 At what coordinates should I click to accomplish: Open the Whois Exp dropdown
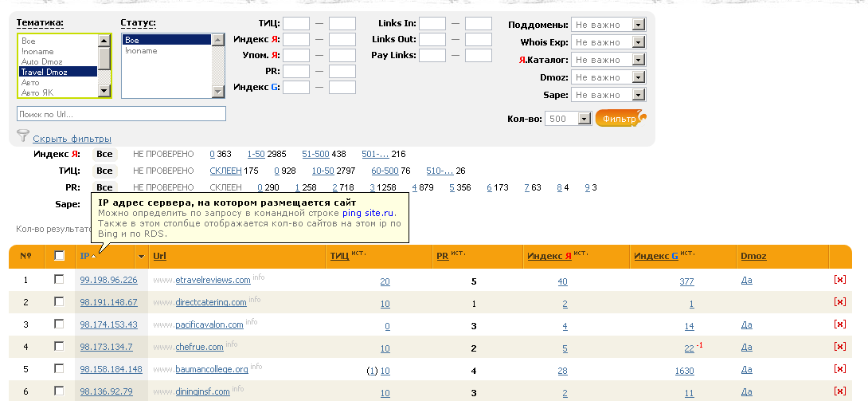click(608, 42)
